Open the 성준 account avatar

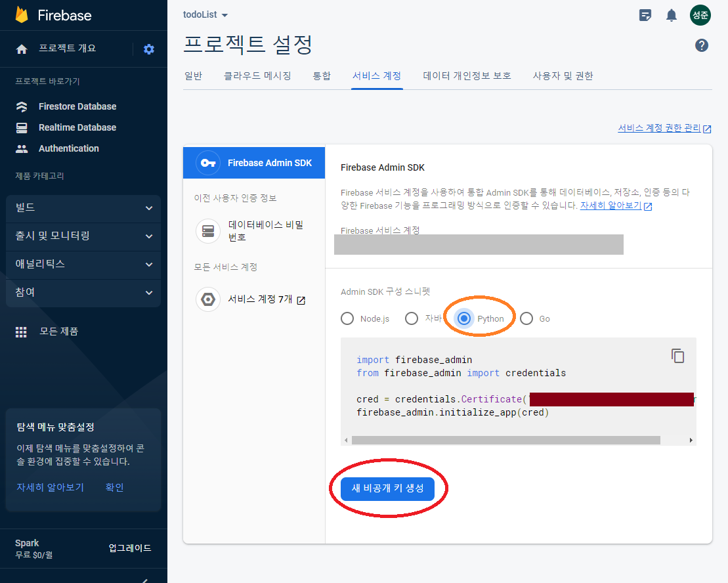tap(700, 15)
